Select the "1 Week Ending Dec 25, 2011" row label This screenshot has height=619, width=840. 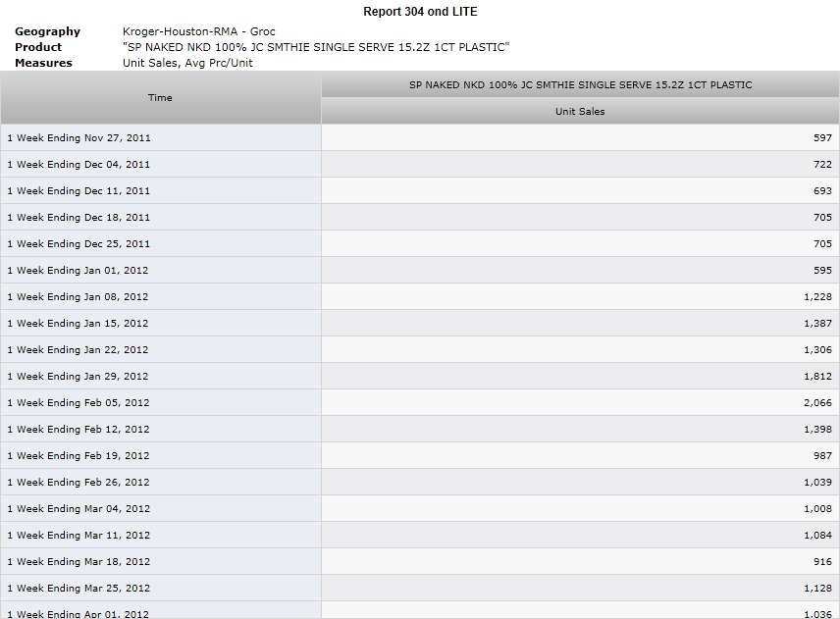coord(79,244)
